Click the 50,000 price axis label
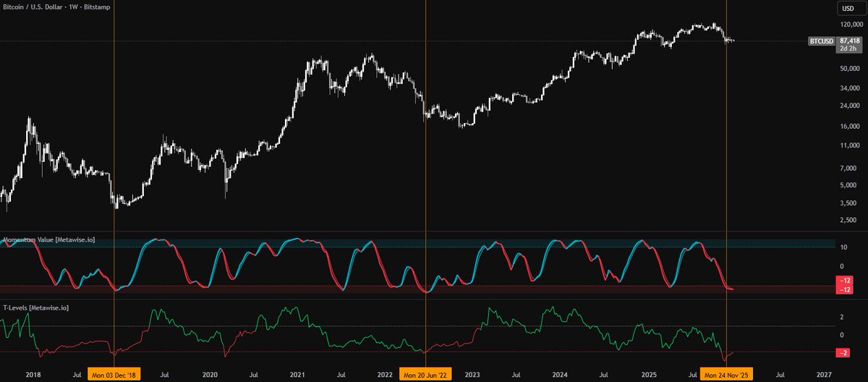The width and height of the screenshot is (868, 382). (851, 69)
